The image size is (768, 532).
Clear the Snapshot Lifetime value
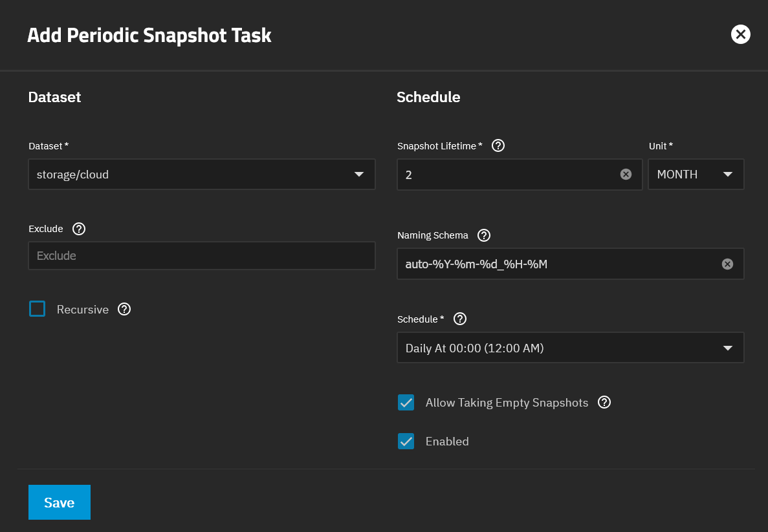pyautogui.click(x=626, y=174)
